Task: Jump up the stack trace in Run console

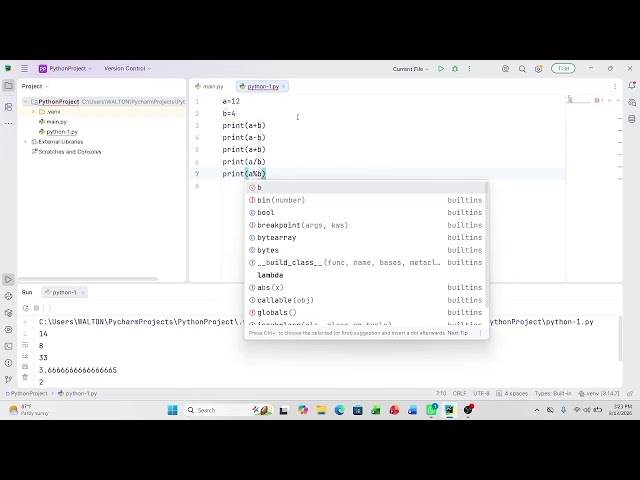Action: [x=25, y=323]
